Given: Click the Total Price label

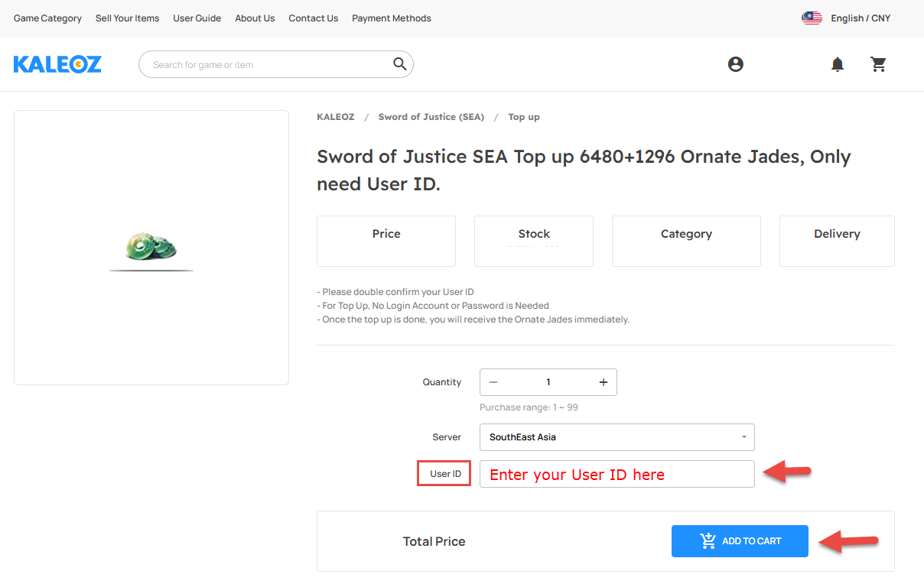Looking at the screenshot, I should (x=434, y=541).
